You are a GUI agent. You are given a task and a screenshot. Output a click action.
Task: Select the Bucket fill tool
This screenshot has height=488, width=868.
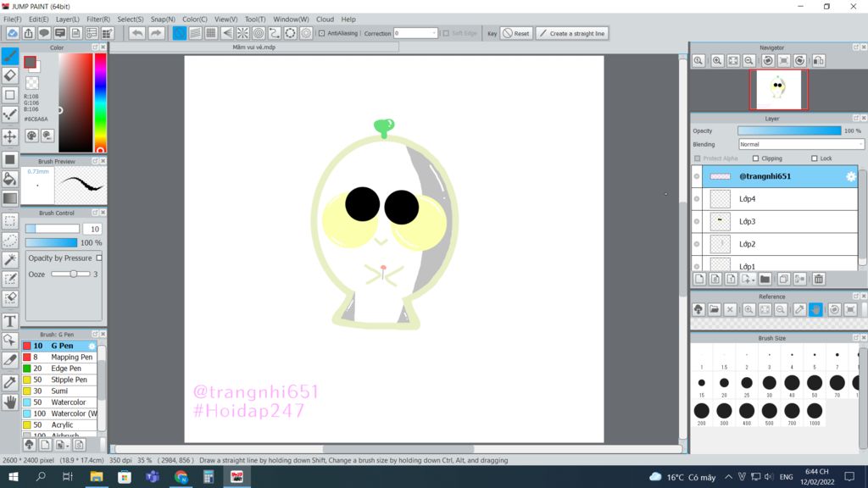tap(10, 178)
